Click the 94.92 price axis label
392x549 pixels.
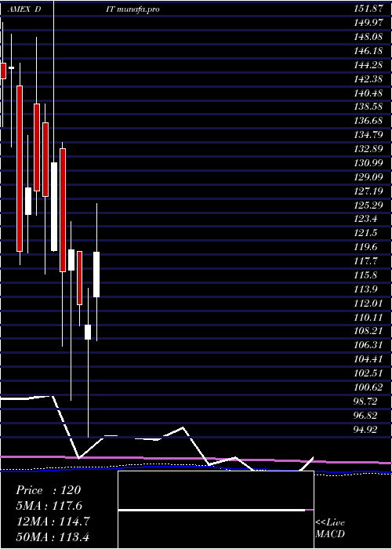coord(367,430)
